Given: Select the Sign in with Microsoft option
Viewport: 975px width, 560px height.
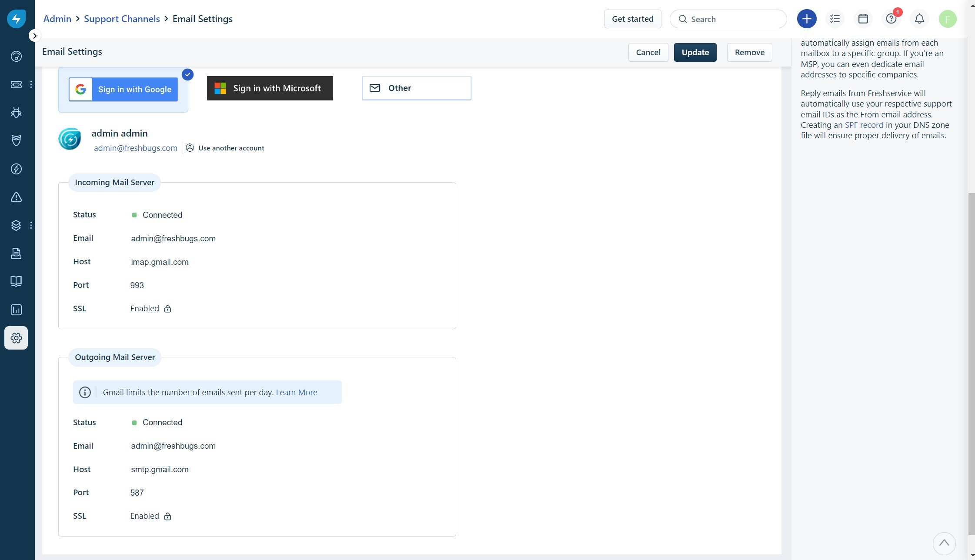Looking at the screenshot, I should click(x=270, y=88).
